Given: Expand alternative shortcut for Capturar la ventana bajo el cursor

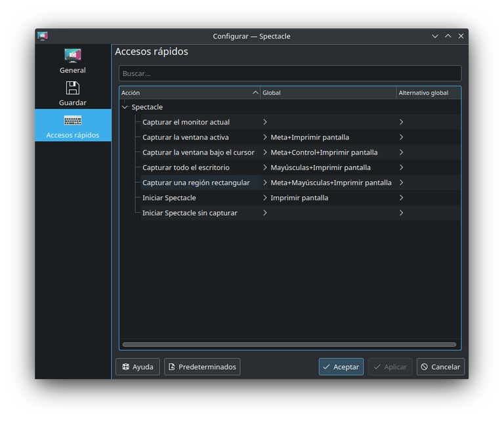Looking at the screenshot, I should click(x=401, y=152).
